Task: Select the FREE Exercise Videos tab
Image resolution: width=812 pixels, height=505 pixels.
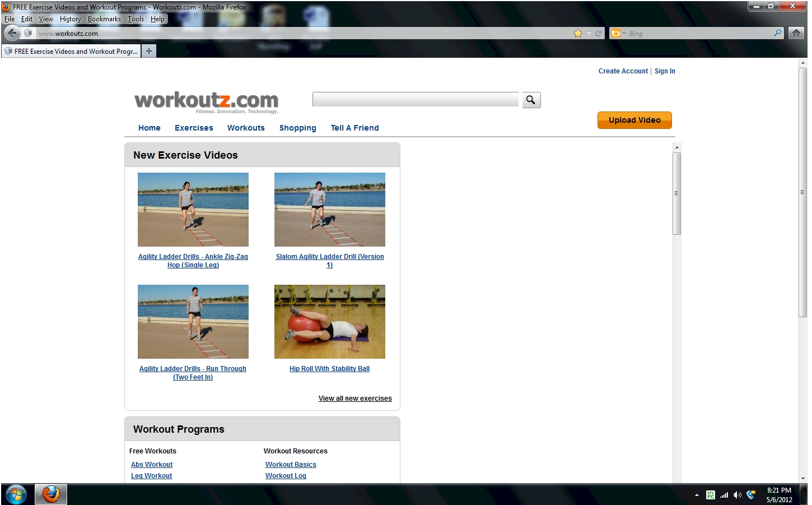Action: pos(71,51)
